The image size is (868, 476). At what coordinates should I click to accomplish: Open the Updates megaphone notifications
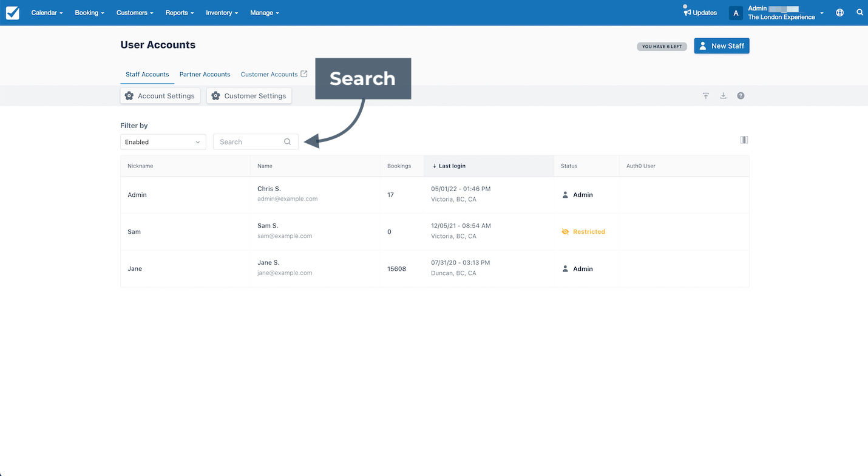(700, 12)
